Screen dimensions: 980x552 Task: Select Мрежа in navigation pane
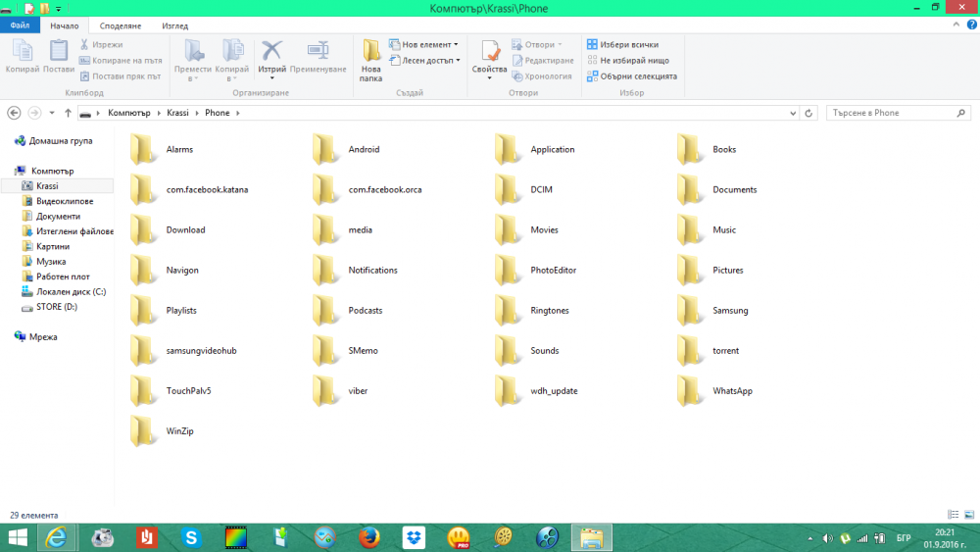pos(36,337)
